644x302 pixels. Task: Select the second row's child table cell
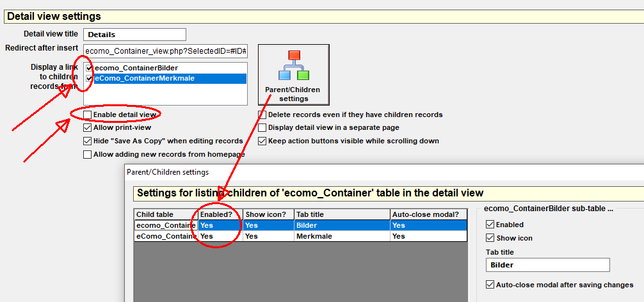coord(166,236)
